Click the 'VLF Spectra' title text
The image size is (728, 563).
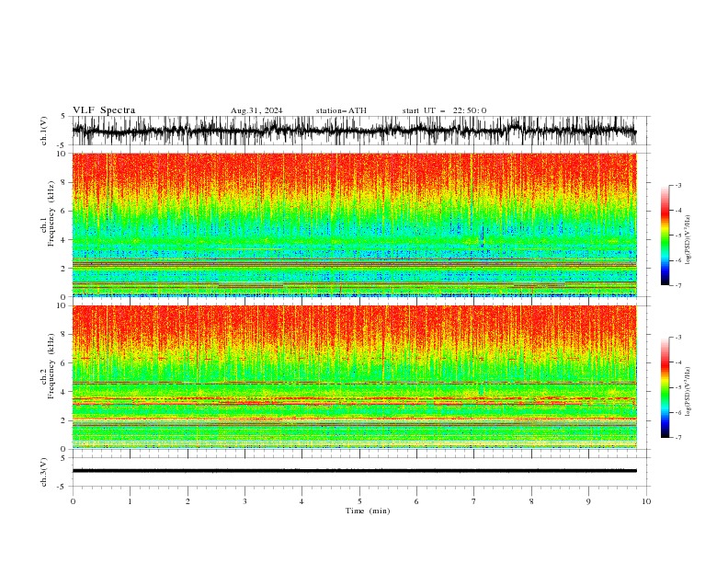[104, 110]
